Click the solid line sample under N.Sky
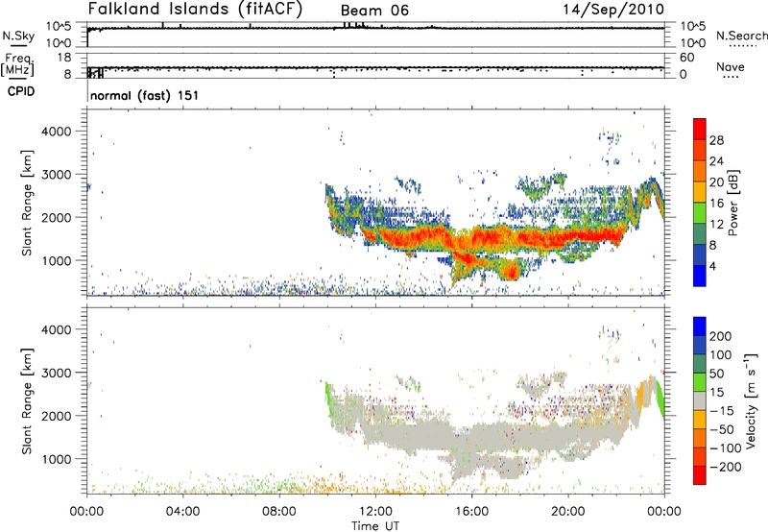Viewport: 768px width, 532px height. point(18,46)
